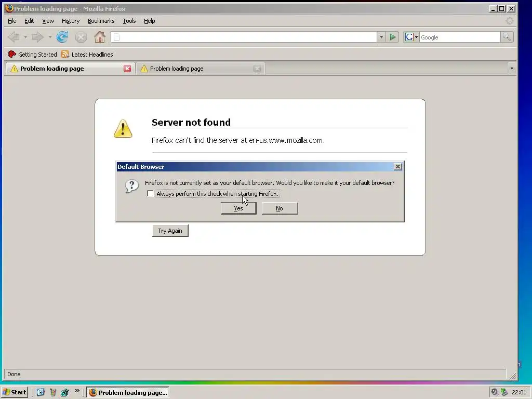Click the Back navigation arrow

14,37
